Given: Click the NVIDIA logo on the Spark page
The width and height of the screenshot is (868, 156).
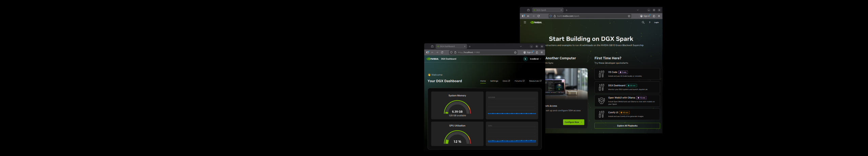Looking at the screenshot, I should click(x=536, y=22).
